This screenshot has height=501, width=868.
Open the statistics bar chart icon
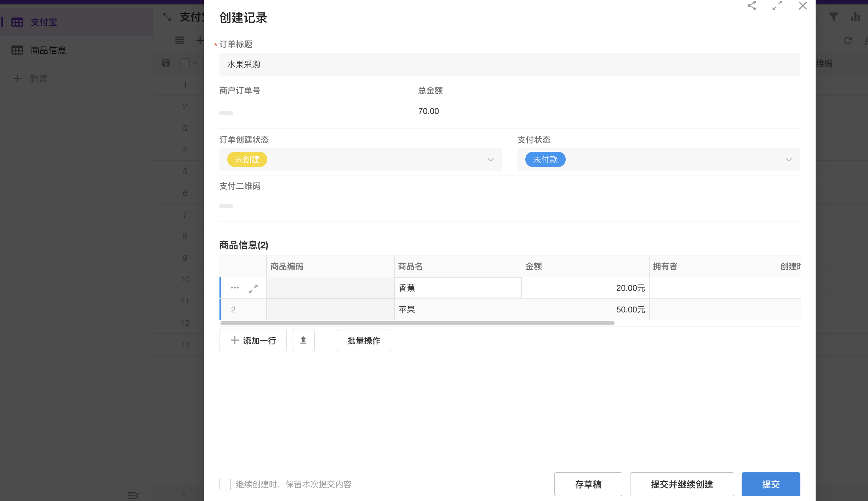coord(855,17)
